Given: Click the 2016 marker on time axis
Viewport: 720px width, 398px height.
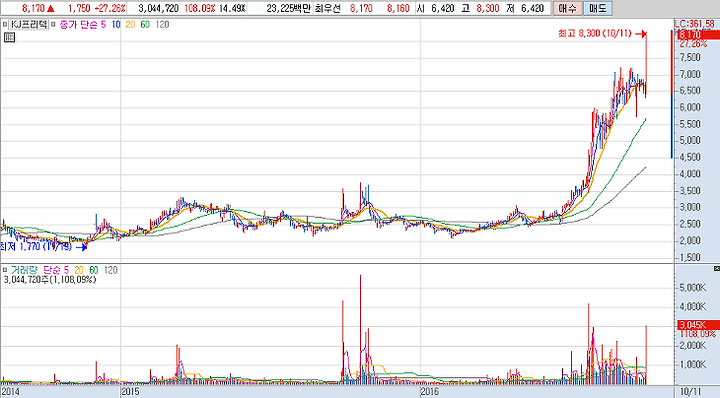Looking at the screenshot, I should tap(430, 392).
